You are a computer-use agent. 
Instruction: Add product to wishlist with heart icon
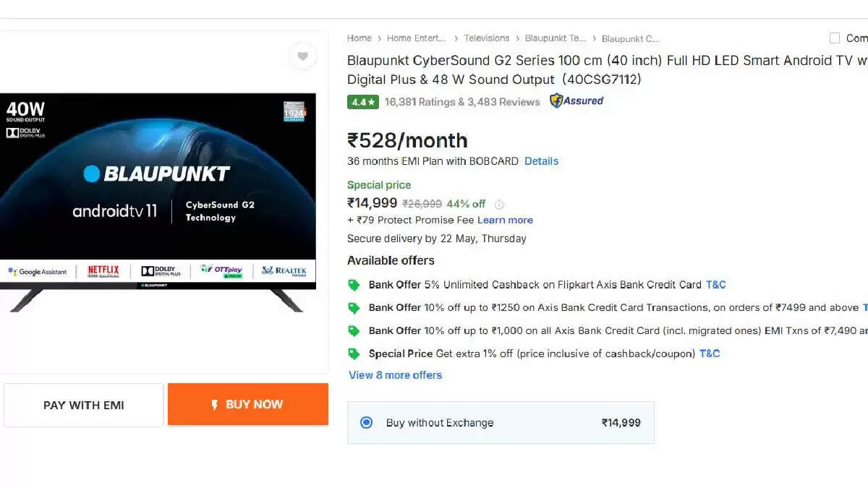(x=302, y=56)
